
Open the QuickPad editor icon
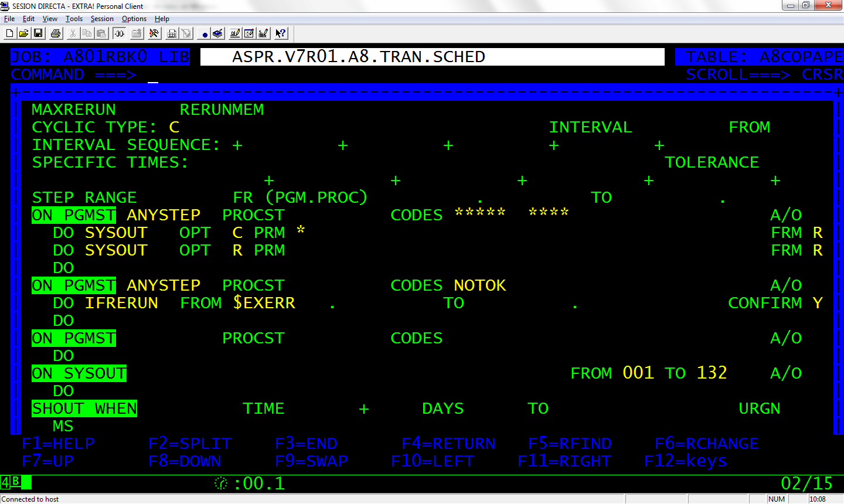(217, 33)
